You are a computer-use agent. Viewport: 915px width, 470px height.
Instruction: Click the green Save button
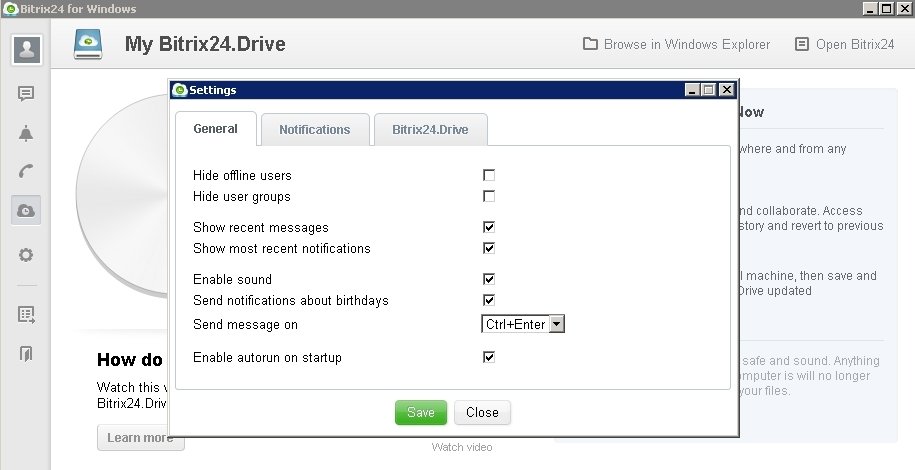(x=421, y=412)
